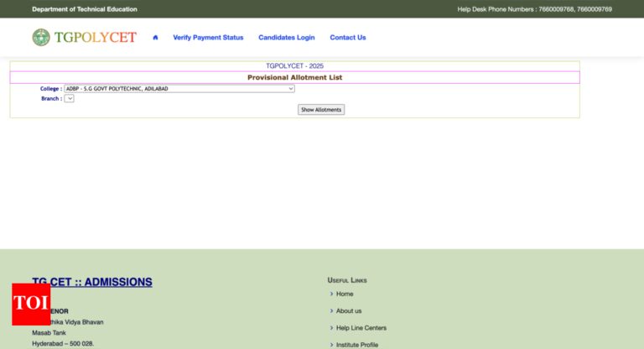Viewport: 644px width, 349px height.
Task: Open the About us footer link
Action: click(x=349, y=310)
